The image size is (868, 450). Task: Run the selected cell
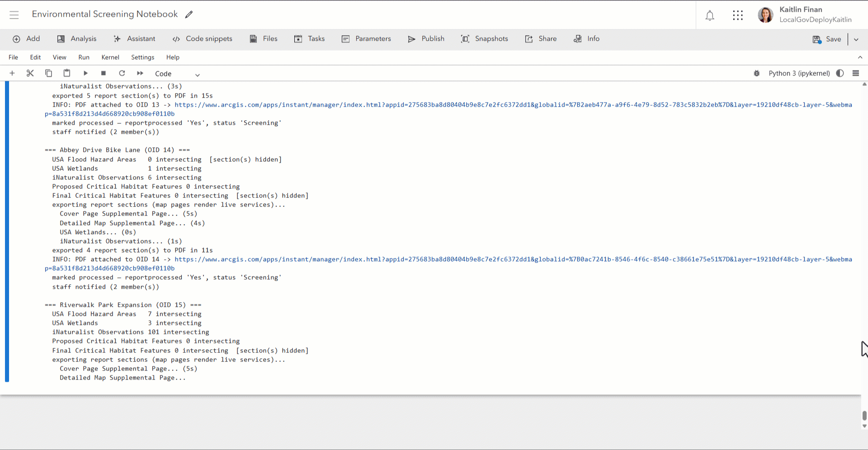(x=85, y=73)
